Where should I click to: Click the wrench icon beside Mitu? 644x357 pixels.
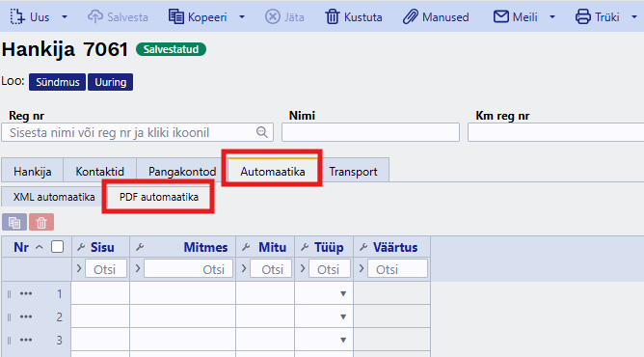point(246,247)
